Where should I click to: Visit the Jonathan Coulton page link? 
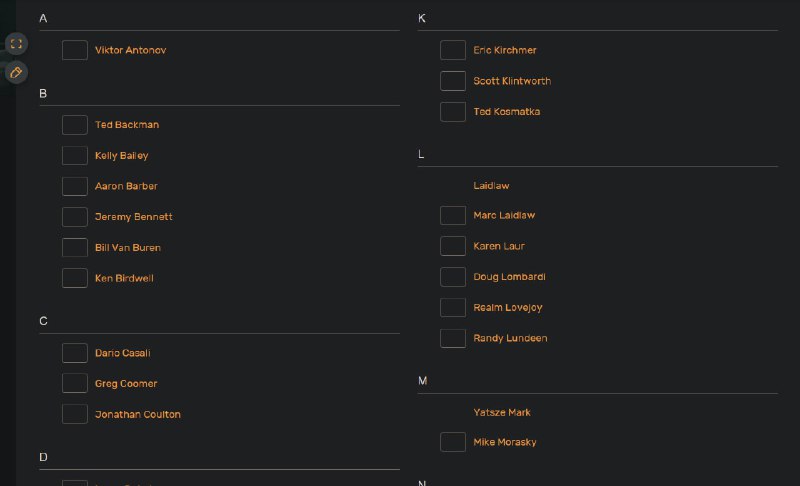(x=137, y=414)
